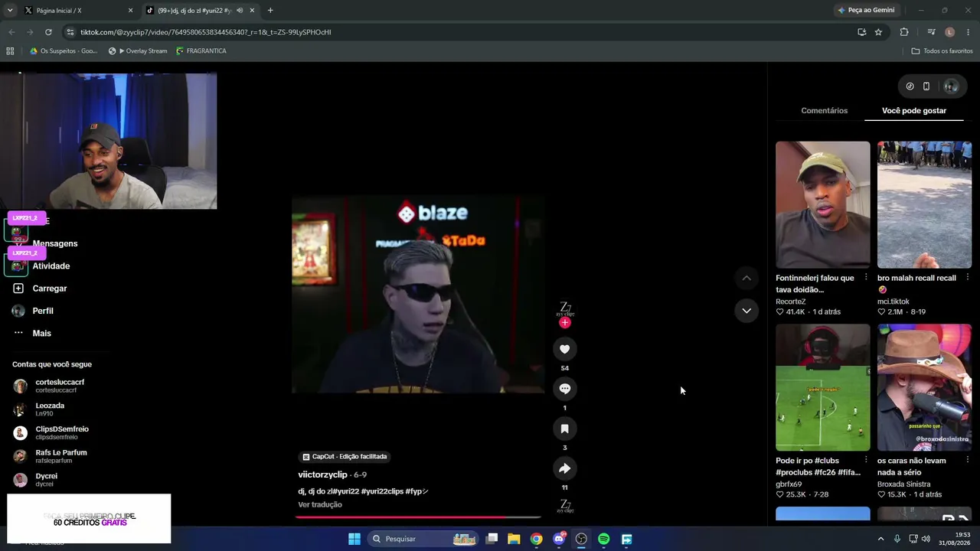Go to the next video with down chevron
Image resolution: width=980 pixels, height=551 pixels.
click(x=746, y=311)
